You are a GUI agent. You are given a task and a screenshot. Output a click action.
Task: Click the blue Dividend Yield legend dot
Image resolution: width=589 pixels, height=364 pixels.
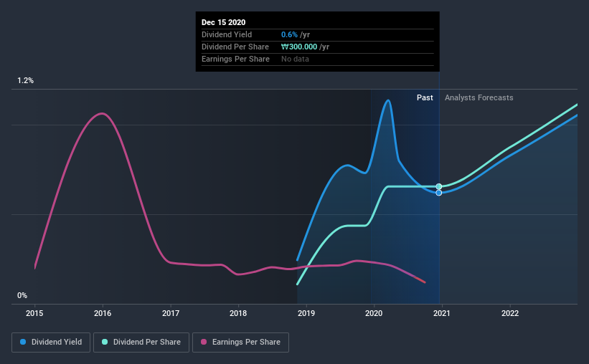(23, 342)
